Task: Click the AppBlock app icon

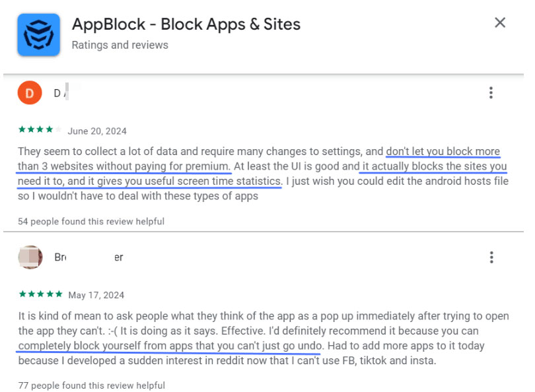Action: click(x=38, y=34)
